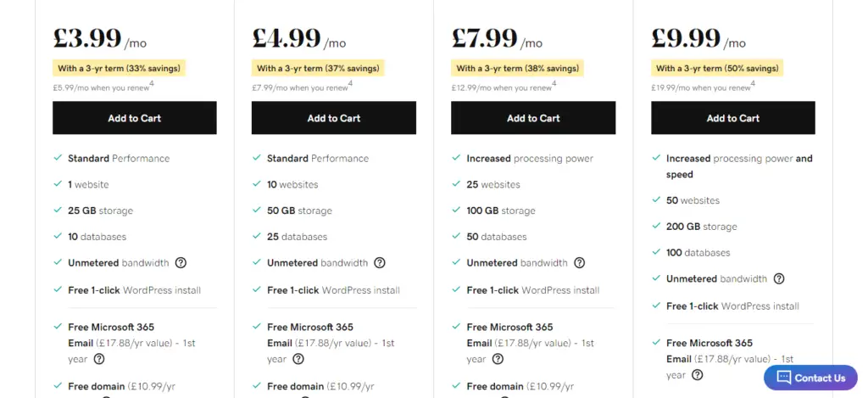Add the £3.99/mo plan to cart

click(135, 117)
